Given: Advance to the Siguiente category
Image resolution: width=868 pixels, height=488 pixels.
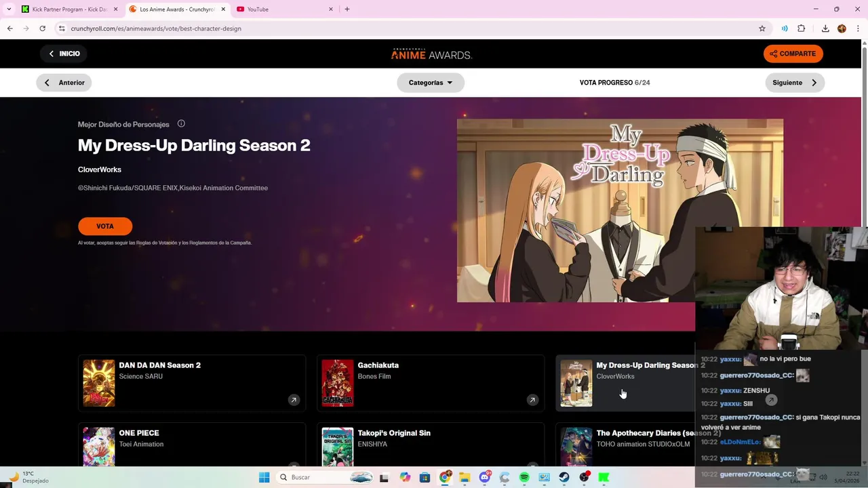Looking at the screenshot, I should tap(795, 83).
